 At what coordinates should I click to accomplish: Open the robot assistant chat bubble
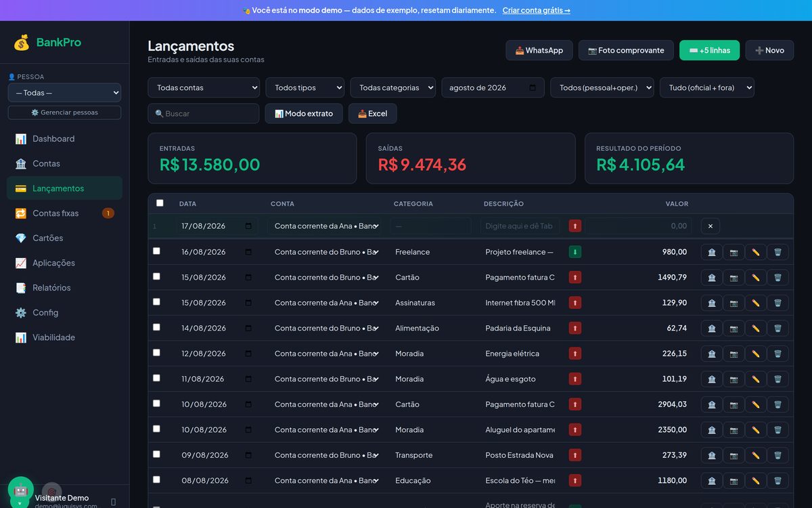(21, 490)
